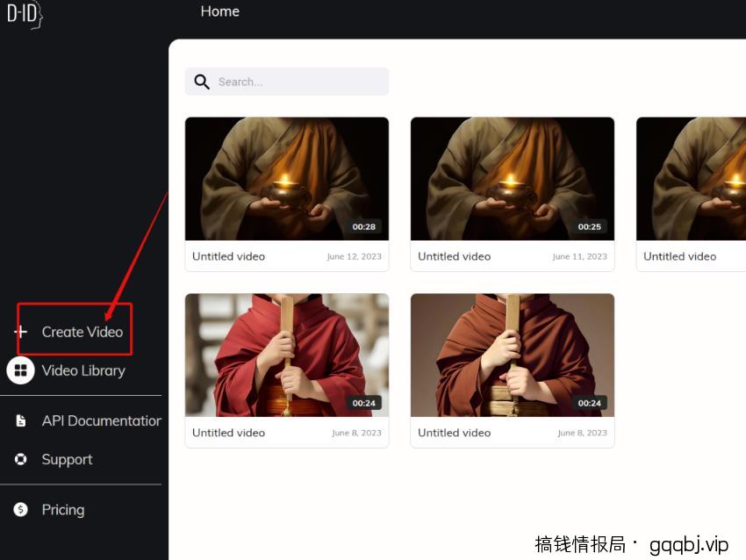The image size is (746, 560).
Task: Click the API Documentation document icon
Action: (x=21, y=420)
